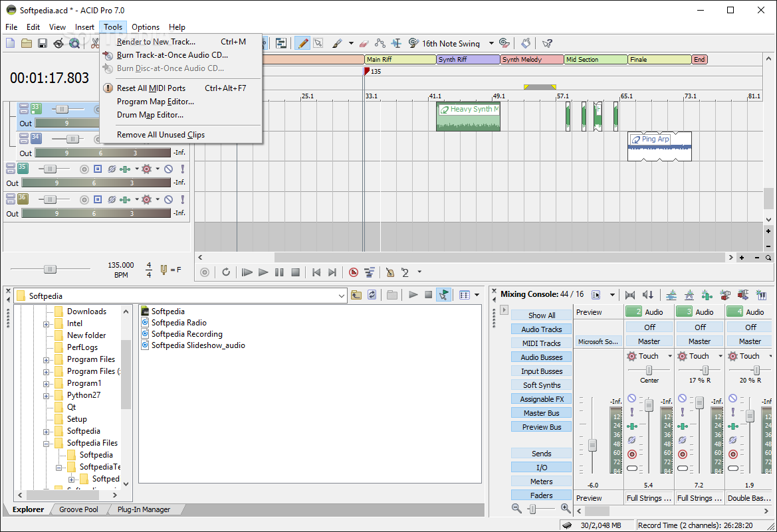Click the tuning fork project key icon
Image resolution: width=777 pixels, height=532 pixels.
tap(164, 270)
